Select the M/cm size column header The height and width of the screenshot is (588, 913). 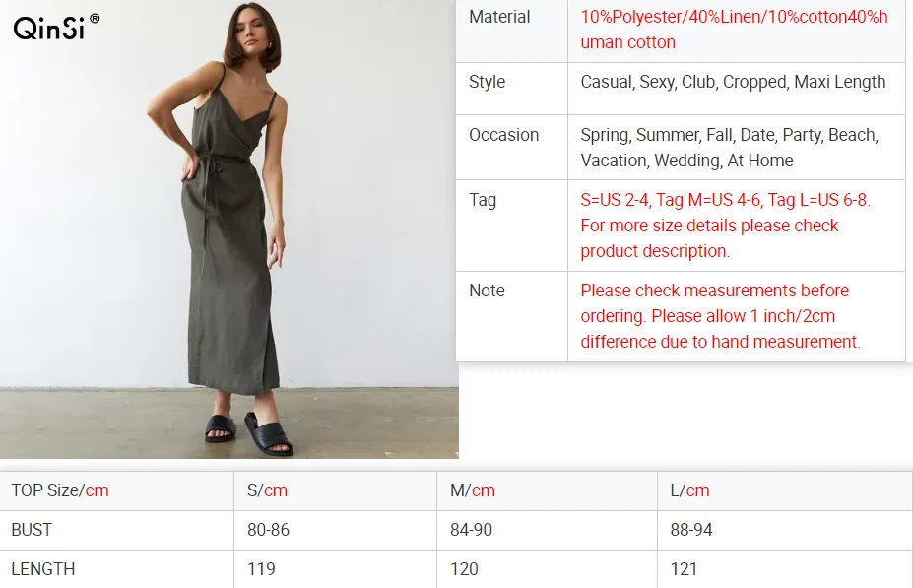472,490
